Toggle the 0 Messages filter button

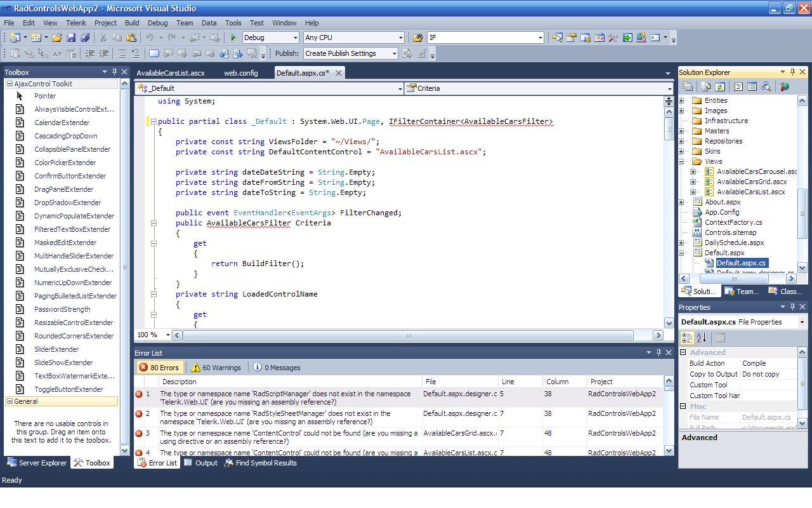[277, 368]
